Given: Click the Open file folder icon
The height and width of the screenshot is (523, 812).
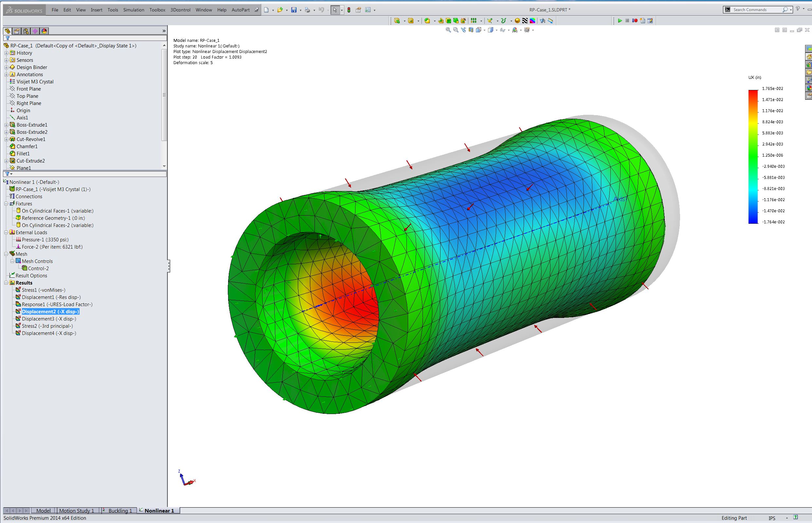Looking at the screenshot, I should click(x=280, y=10).
